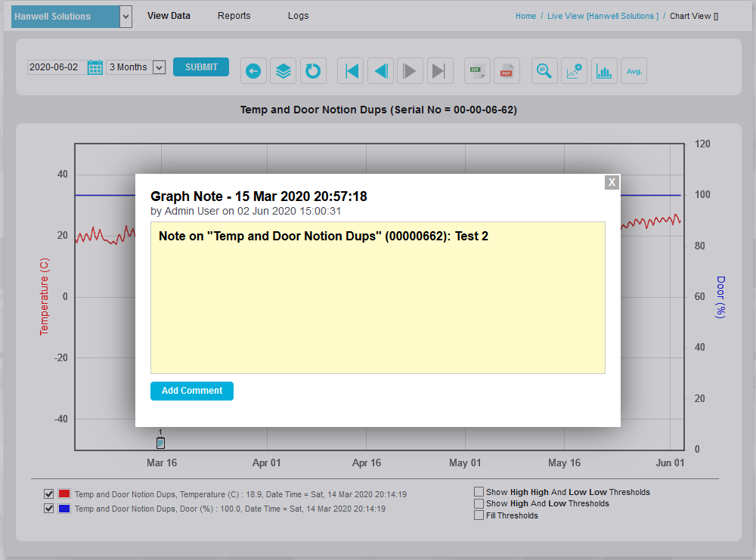Export the chart as PDF
Viewport: 756px width, 560px height.
click(x=507, y=71)
